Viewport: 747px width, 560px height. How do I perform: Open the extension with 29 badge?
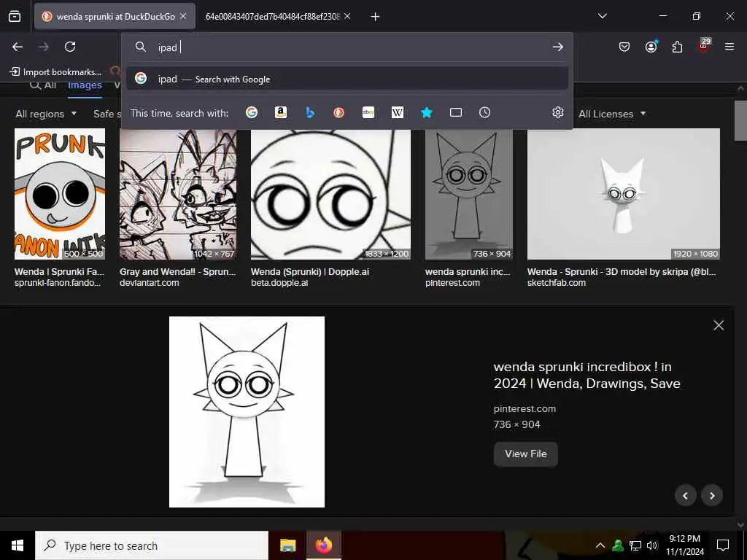704,46
